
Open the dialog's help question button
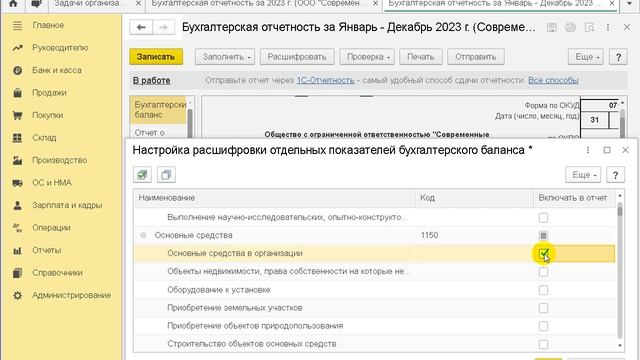coord(615,175)
